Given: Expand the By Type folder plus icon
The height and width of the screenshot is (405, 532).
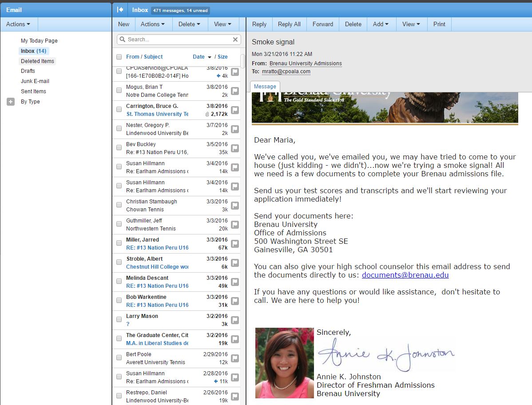Looking at the screenshot, I should 11,102.
